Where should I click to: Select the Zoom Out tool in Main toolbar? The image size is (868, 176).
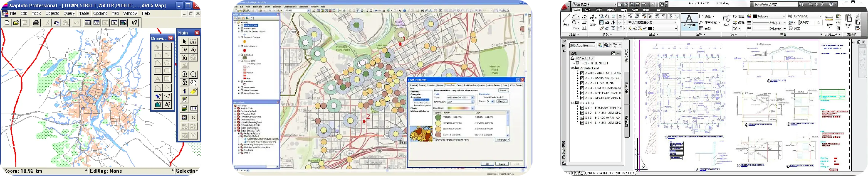click(x=193, y=74)
